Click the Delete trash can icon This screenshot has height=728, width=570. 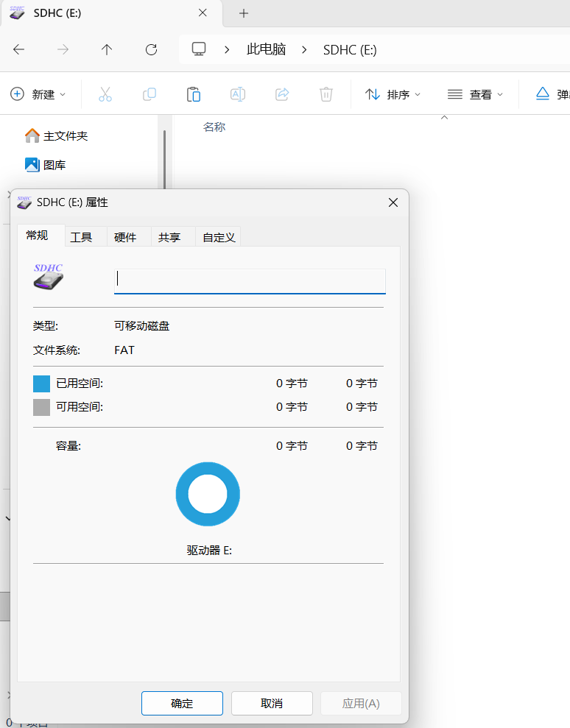[x=326, y=94]
